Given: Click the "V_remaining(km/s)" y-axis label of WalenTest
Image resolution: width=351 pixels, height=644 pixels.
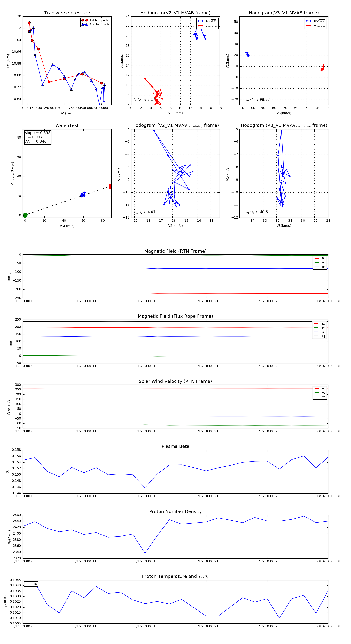Looking at the screenshot, I should 12,173.
